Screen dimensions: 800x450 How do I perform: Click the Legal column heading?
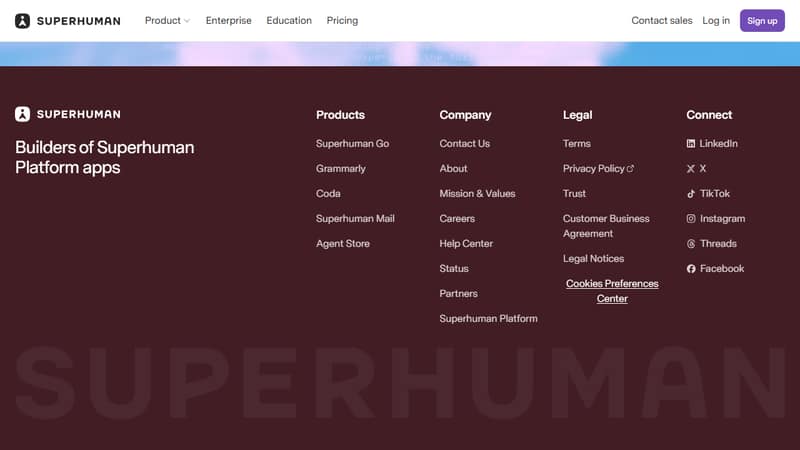click(x=578, y=115)
